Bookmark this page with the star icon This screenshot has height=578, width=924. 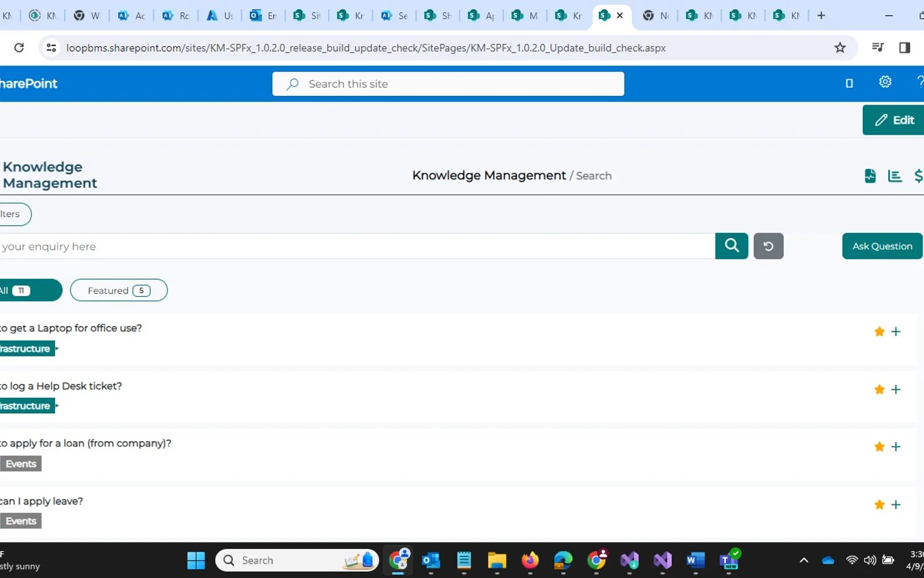(840, 48)
